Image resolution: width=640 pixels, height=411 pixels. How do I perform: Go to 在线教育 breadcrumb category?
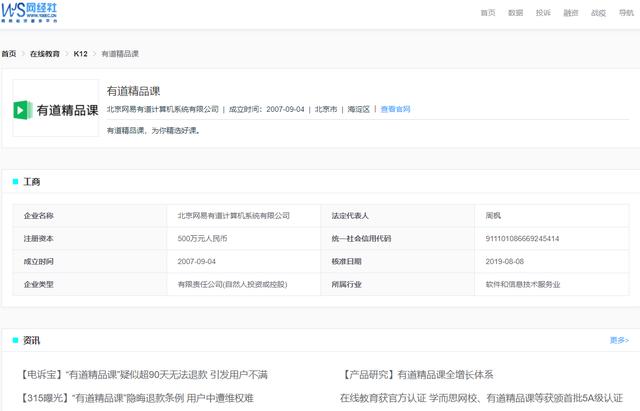coord(45,53)
